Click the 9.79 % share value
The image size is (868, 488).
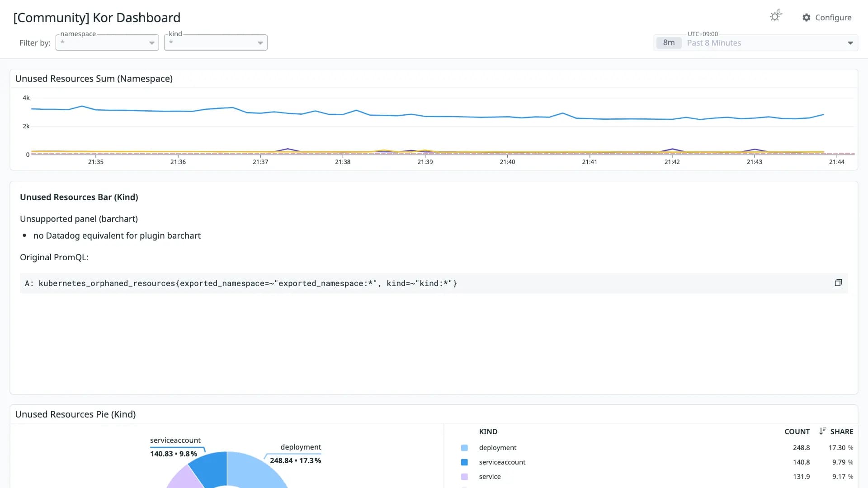point(843,462)
